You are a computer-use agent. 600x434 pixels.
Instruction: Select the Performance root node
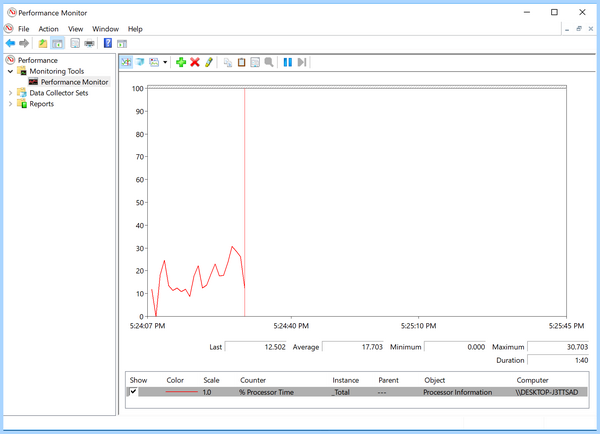coord(38,60)
